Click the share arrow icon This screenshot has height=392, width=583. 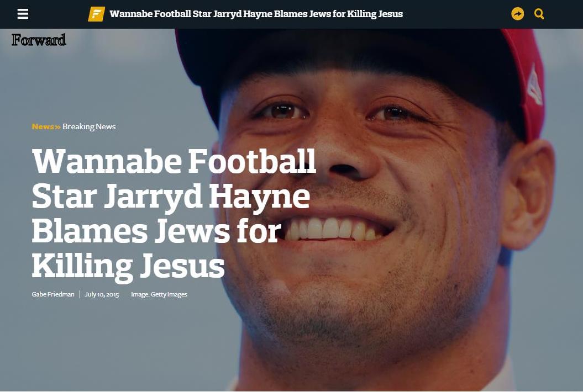pyautogui.click(x=517, y=14)
